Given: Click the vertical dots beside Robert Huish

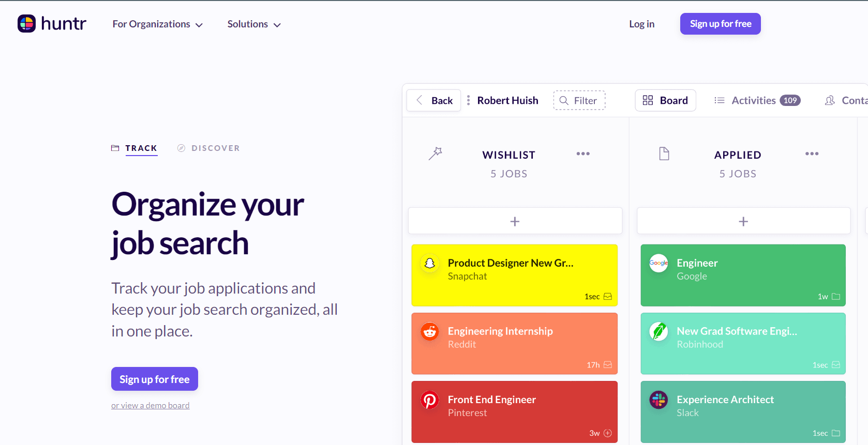Looking at the screenshot, I should tap(469, 100).
